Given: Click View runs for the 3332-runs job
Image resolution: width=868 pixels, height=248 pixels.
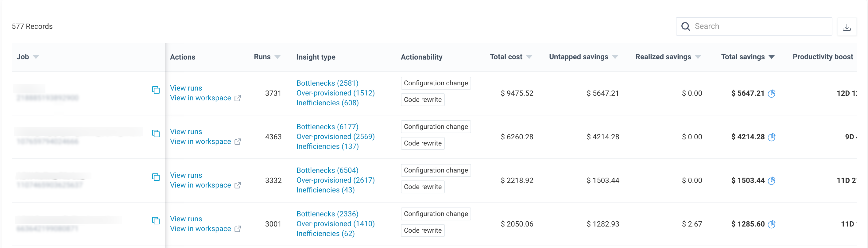Looking at the screenshot, I should pyautogui.click(x=186, y=175).
